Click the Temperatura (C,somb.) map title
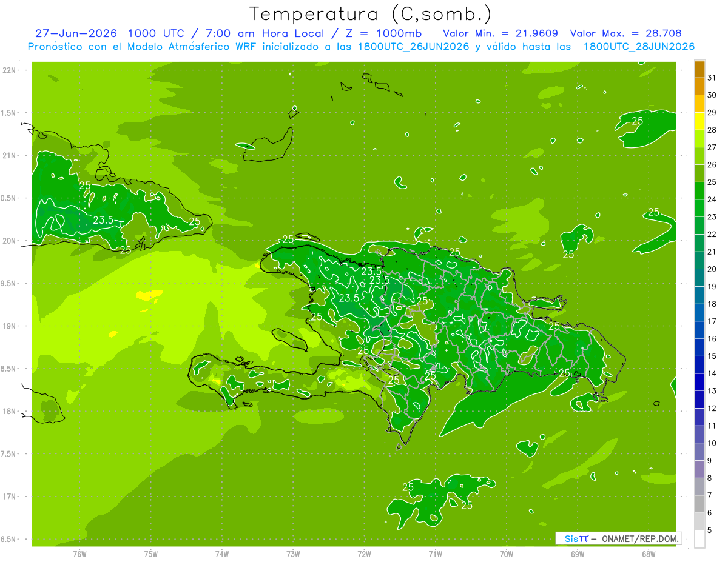728x562 pixels. coord(371,14)
